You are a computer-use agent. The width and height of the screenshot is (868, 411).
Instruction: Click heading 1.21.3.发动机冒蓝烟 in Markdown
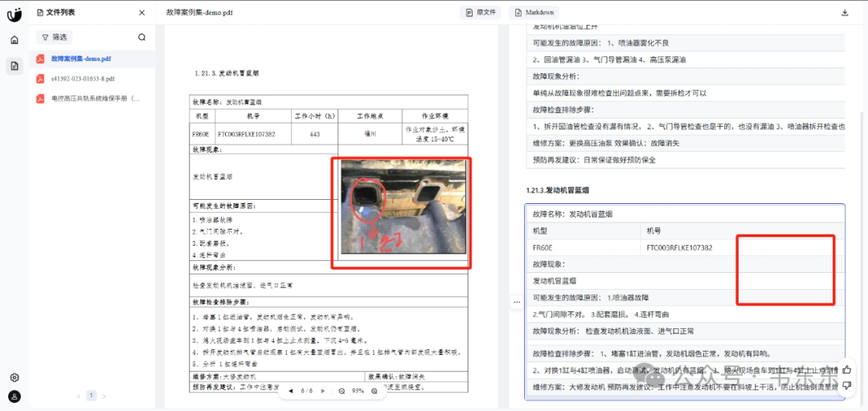[x=557, y=190]
